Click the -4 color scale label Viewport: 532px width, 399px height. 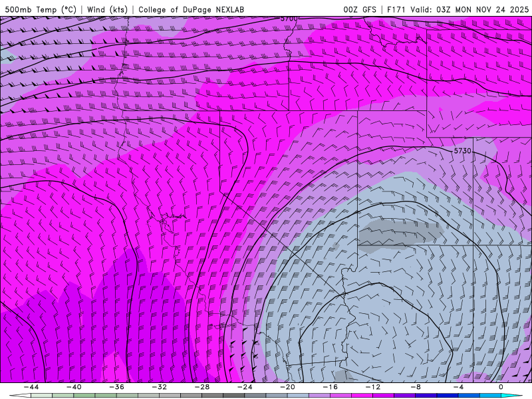point(458,387)
